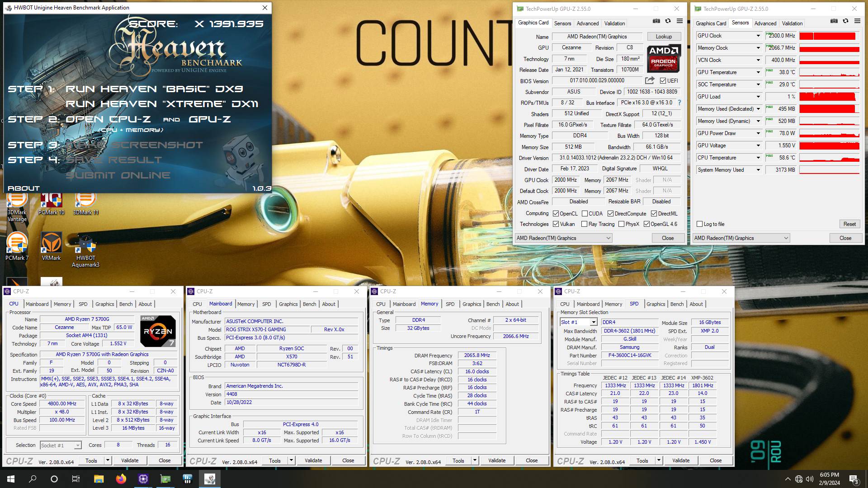This screenshot has height=488, width=868.
Task: Open the HWBOT Aquamark3 desktop shortcut
Action: 85,250
